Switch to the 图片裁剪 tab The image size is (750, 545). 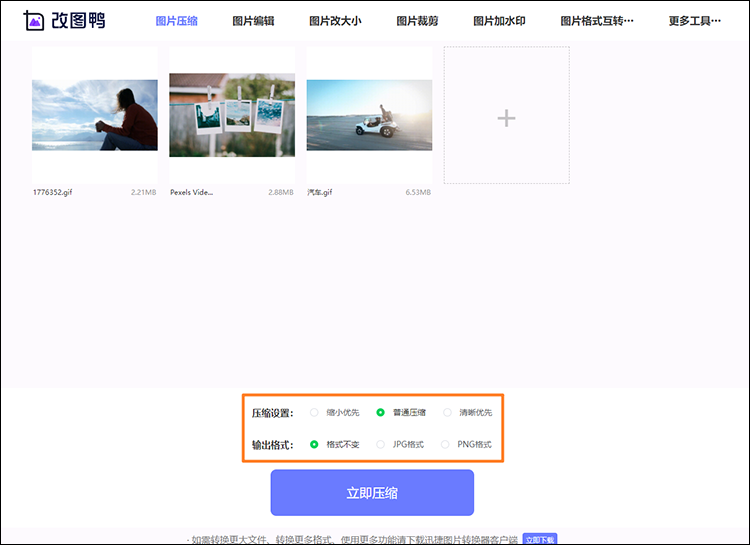pos(417,21)
